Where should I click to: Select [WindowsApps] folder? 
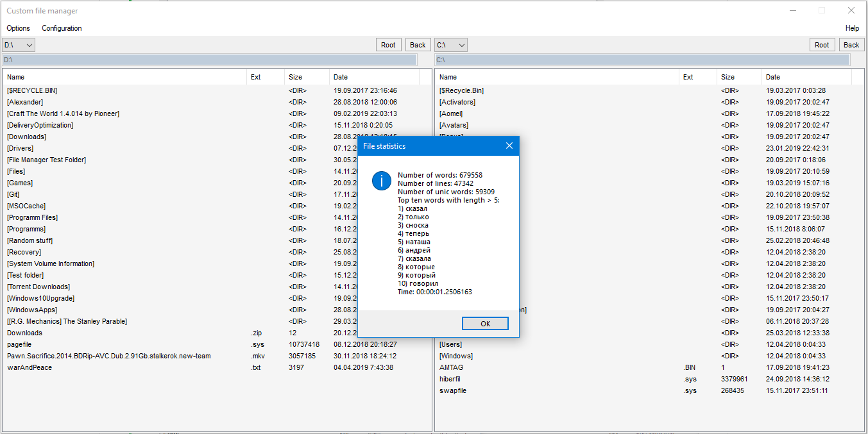click(31, 310)
